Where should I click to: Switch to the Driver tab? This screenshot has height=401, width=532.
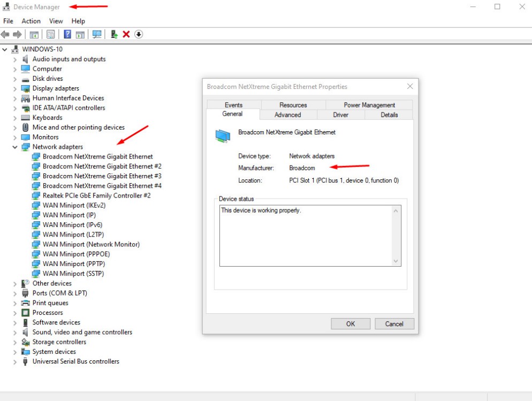(340, 115)
